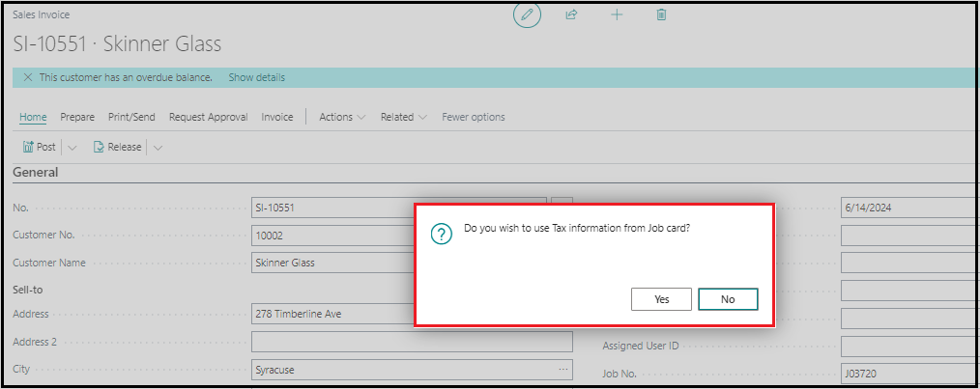Expand the Release dropdown arrow
The height and width of the screenshot is (389, 980).
158,148
